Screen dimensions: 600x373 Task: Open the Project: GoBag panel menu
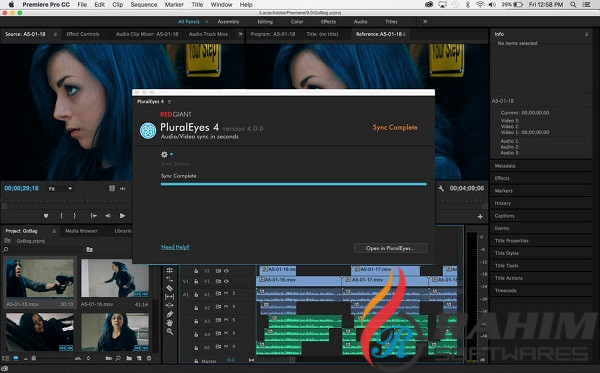[54, 231]
